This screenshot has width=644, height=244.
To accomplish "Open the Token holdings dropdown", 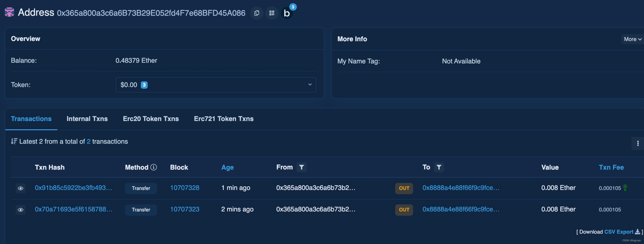I will [x=310, y=85].
